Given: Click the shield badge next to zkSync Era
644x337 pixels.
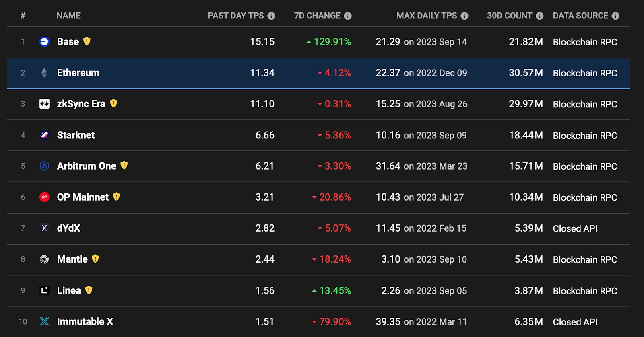Looking at the screenshot, I should 114,103.
